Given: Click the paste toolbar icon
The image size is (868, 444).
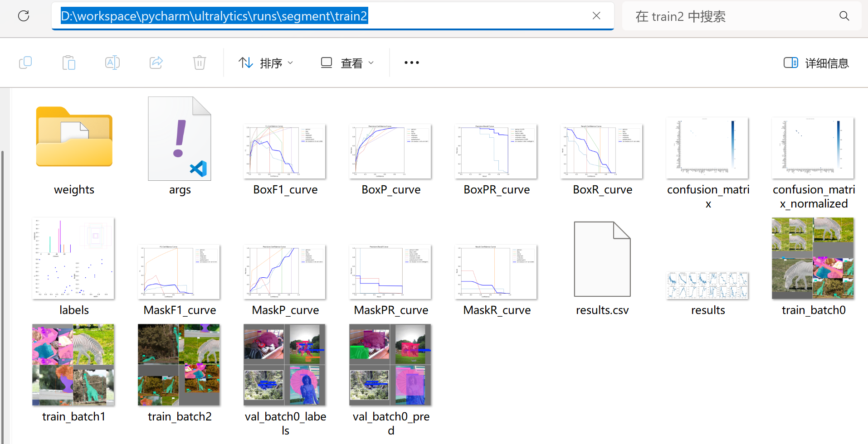Looking at the screenshot, I should point(69,63).
